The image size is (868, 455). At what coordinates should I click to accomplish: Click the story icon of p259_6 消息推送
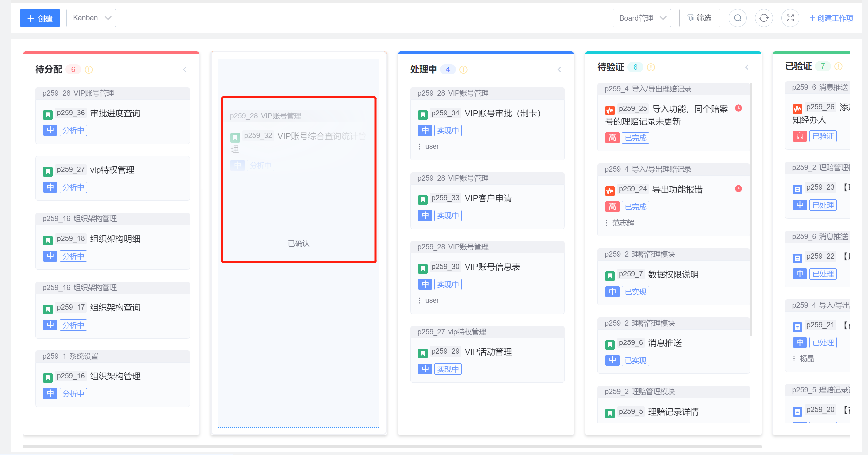tap(610, 344)
